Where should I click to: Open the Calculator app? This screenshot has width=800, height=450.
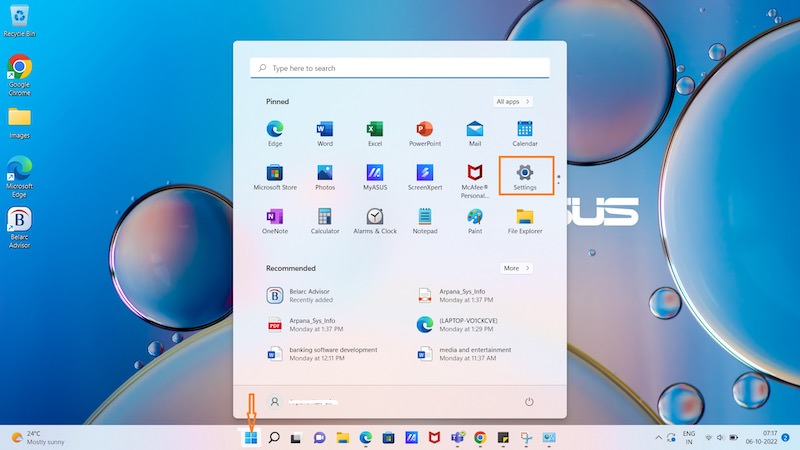pyautogui.click(x=324, y=221)
